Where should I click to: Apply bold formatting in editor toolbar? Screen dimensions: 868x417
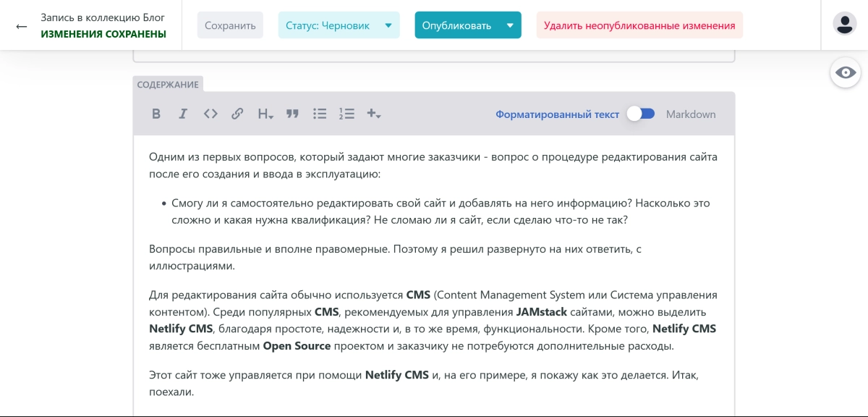coord(156,114)
